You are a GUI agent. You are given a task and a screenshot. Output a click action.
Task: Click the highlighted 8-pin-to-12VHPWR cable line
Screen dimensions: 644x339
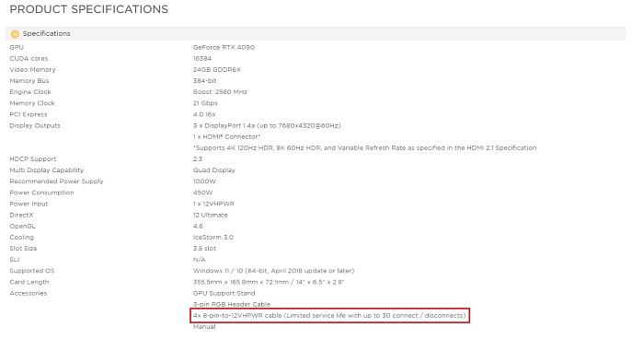[x=329, y=316]
